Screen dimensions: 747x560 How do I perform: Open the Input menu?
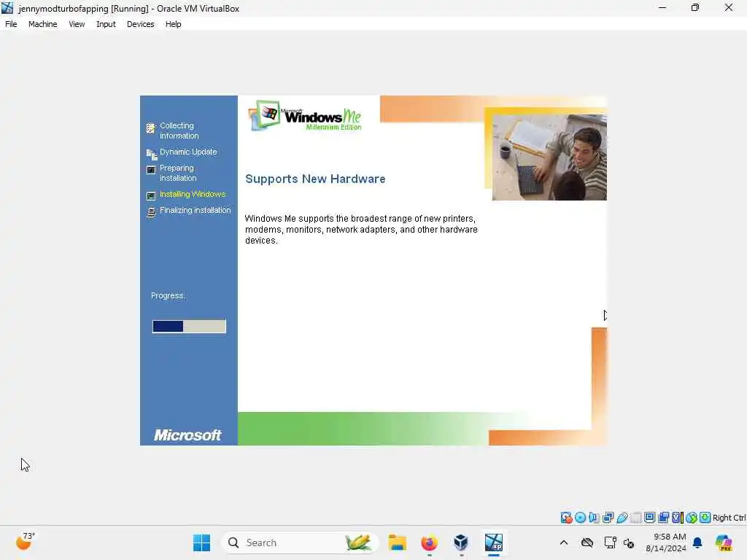pos(106,24)
